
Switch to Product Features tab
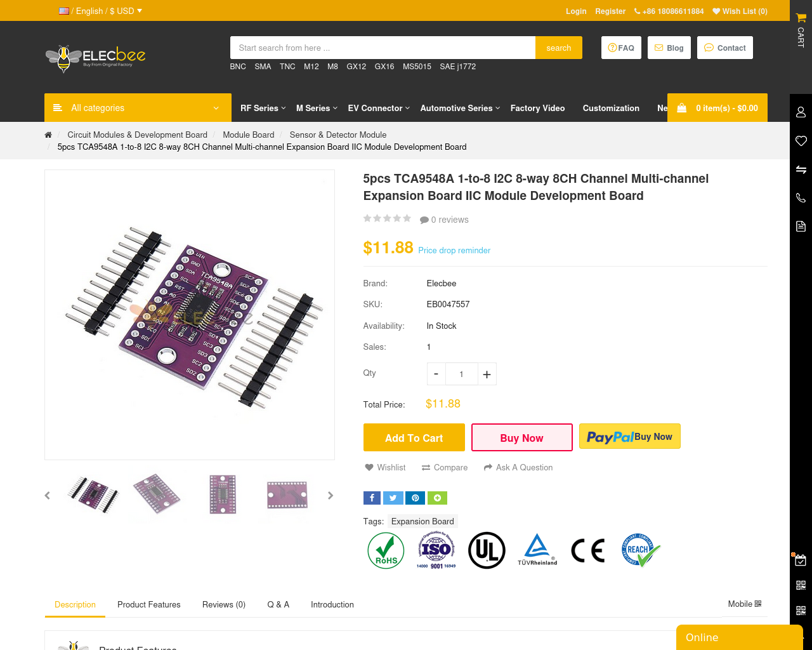pyautogui.click(x=149, y=605)
